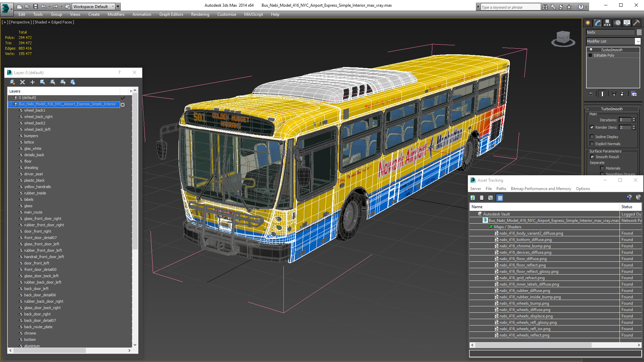Toggle Smooth Result checkbox

pyautogui.click(x=592, y=157)
